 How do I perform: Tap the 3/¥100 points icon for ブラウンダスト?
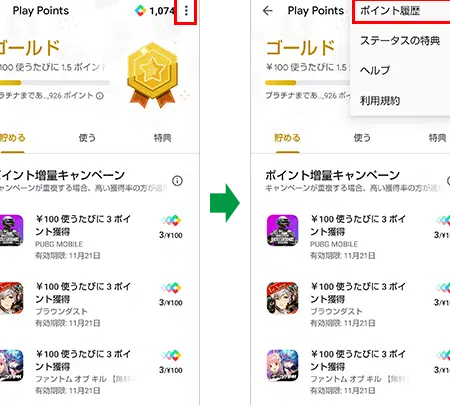171,295
